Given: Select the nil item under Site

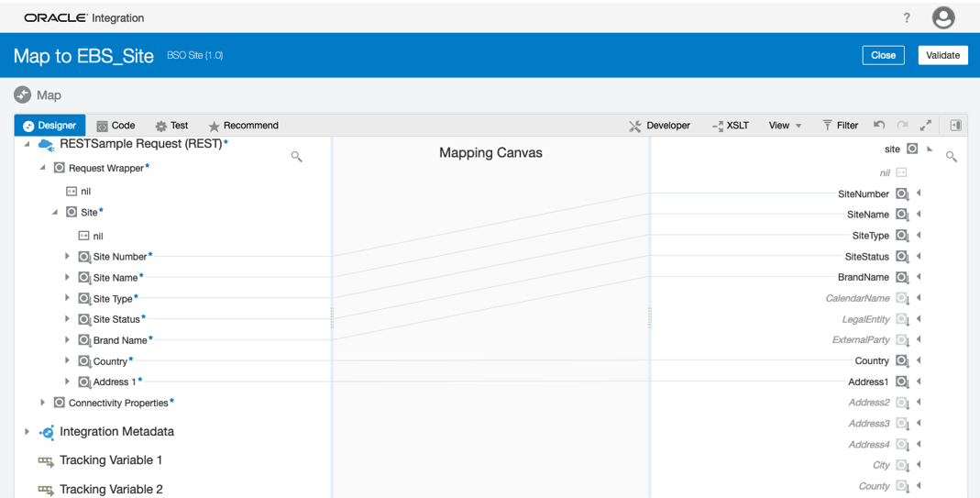Looking at the screenshot, I should [x=98, y=236].
